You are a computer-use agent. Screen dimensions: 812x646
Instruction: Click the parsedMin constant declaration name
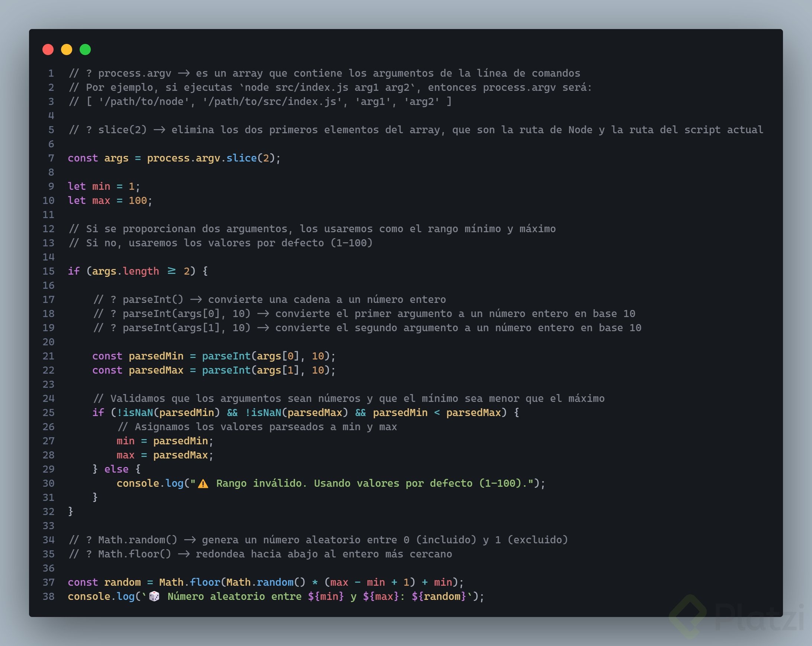[x=156, y=356]
